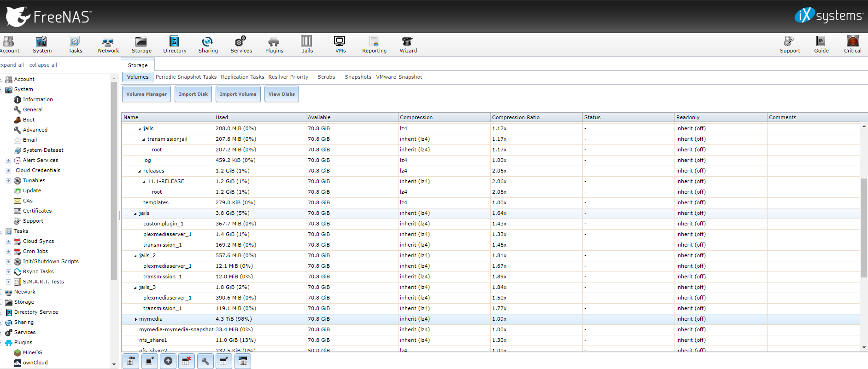Open the VMware-Snapshot tab
This screenshot has height=369, width=868.
click(x=399, y=77)
